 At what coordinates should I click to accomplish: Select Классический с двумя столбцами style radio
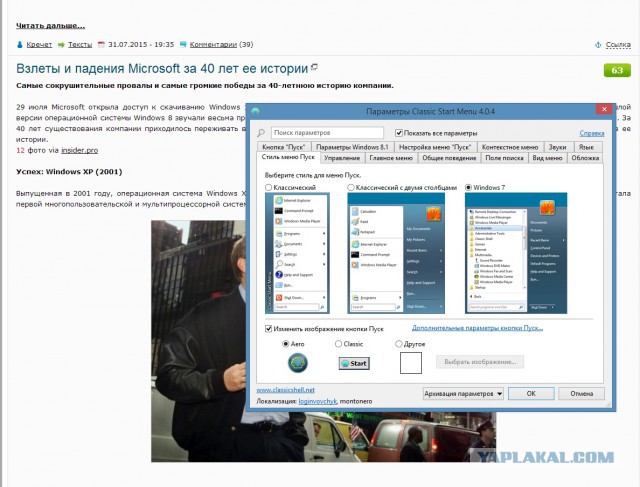tap(351, 187)
